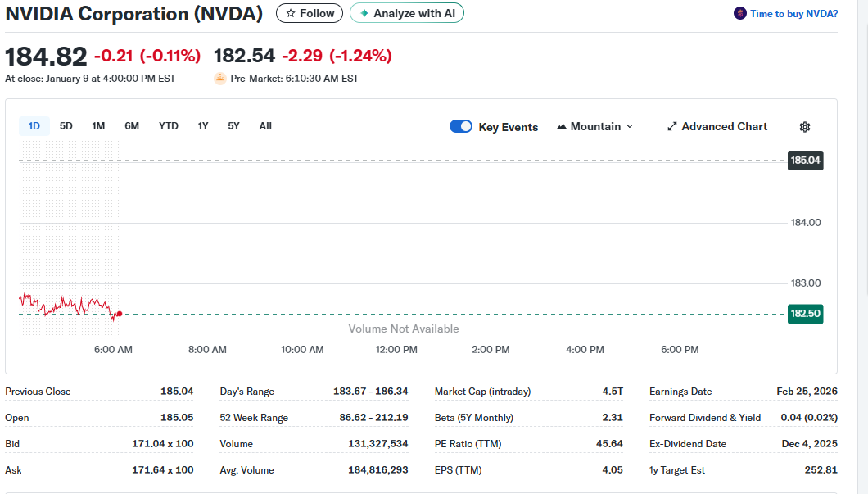Click the mountain chart type icon

(561, 126)
